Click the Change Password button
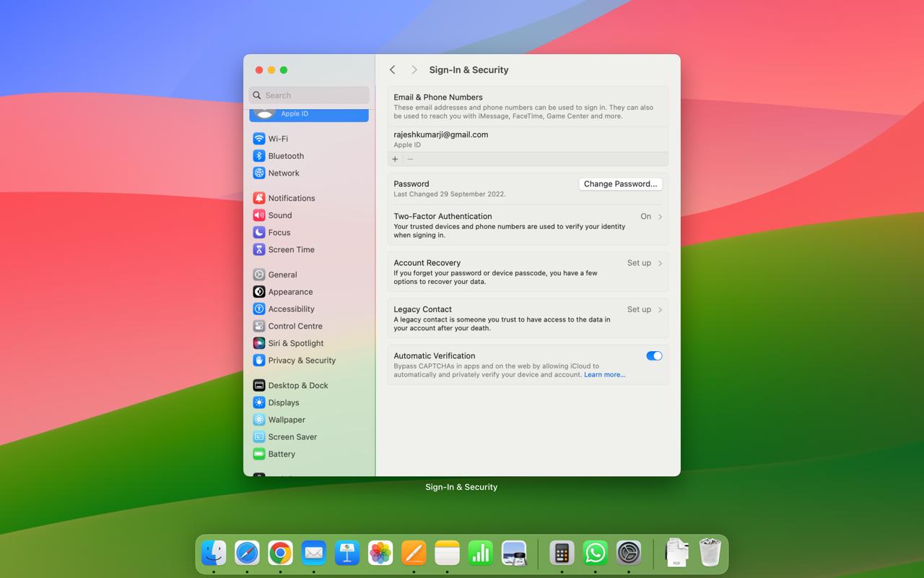The height and width of the screenshot is (578, 924). tap(621, 184)
